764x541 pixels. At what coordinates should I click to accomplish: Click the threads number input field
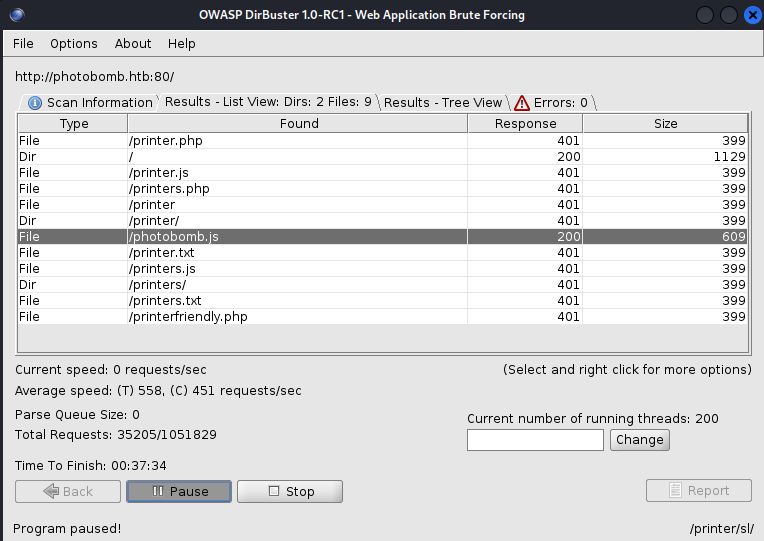pos(535,440)
